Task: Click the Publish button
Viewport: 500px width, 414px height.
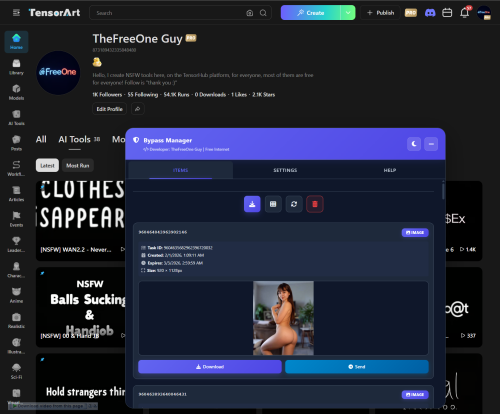Action: tap(380, 13)
